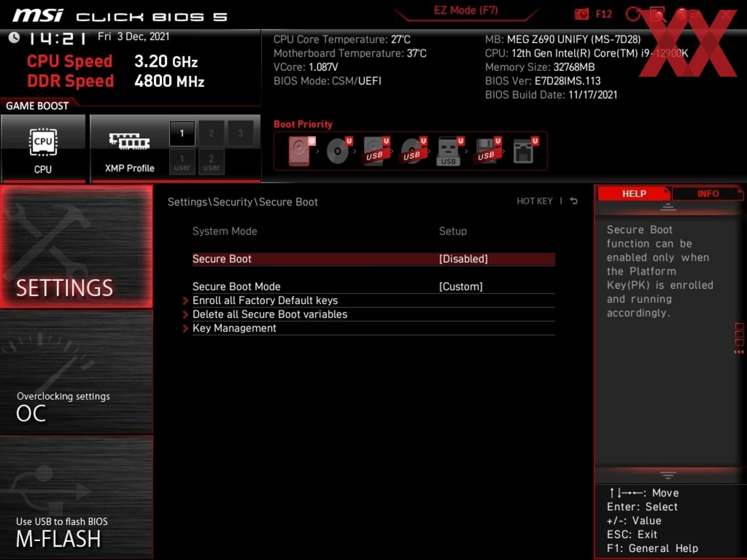Select XMP profile 2
Image resolution: width=747 pixels, height=560 pixels.
tap(211, 133)
